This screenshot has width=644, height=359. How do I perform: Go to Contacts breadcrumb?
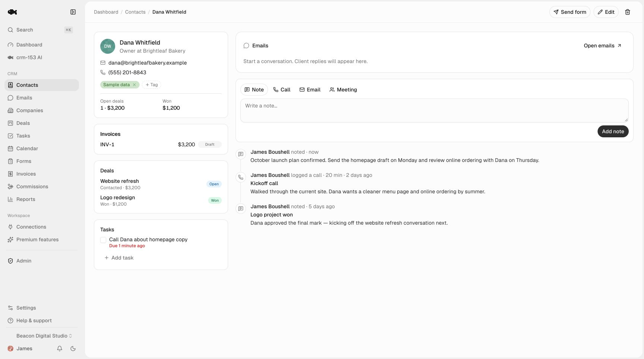(135, 12)
